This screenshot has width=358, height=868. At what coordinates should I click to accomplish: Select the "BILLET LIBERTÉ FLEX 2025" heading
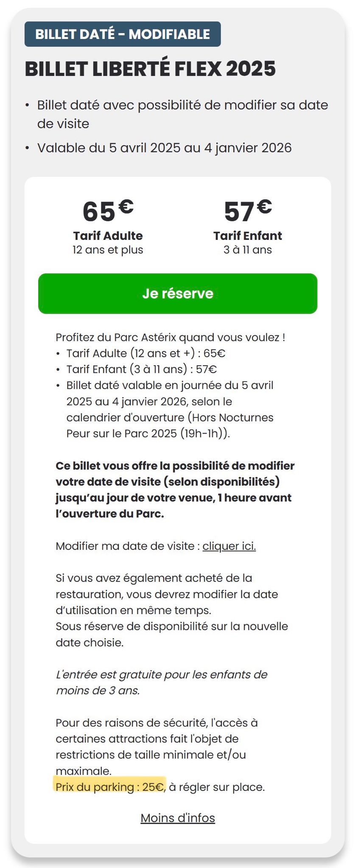150,69
